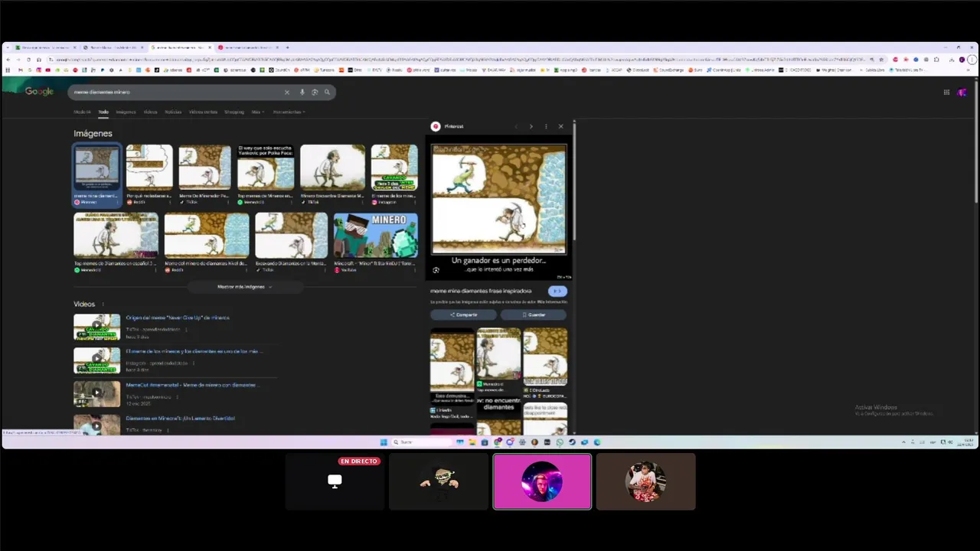Click the preview panel vertical scrollbar
Viewport: 980px width, 551px height.
tap(573, 184)
